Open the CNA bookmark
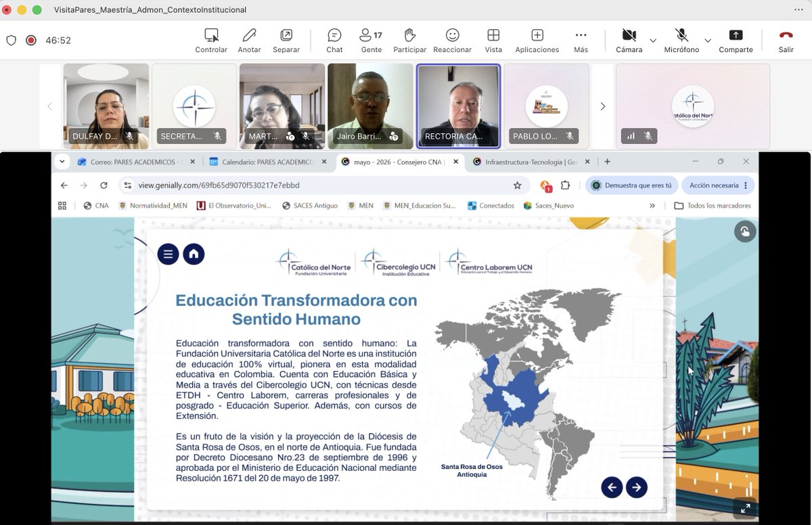The height and width of the screenshot is (525, 812). (96, 206)
